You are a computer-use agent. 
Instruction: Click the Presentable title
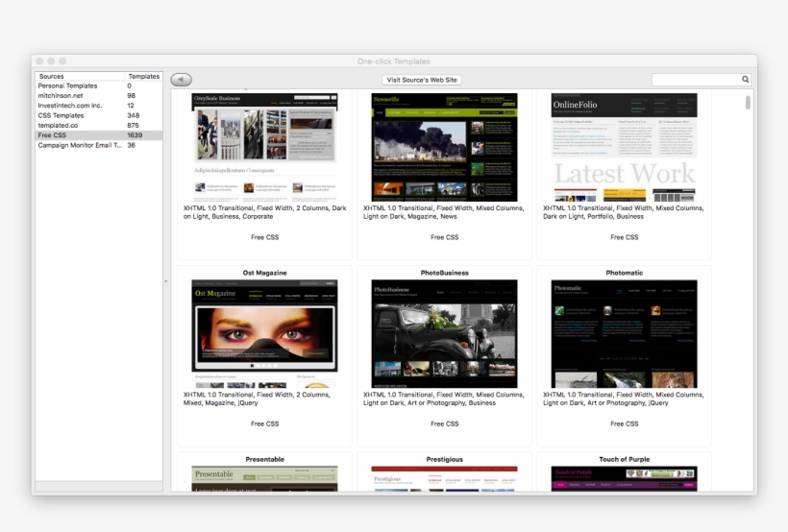coord(265,459)
